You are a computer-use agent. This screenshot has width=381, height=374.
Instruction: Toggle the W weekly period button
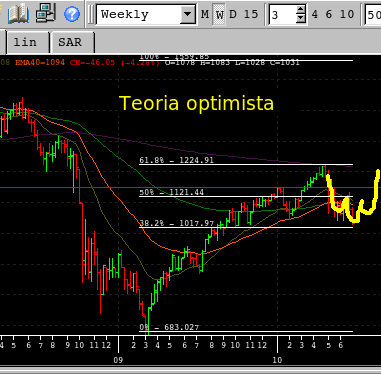[219, 14]
